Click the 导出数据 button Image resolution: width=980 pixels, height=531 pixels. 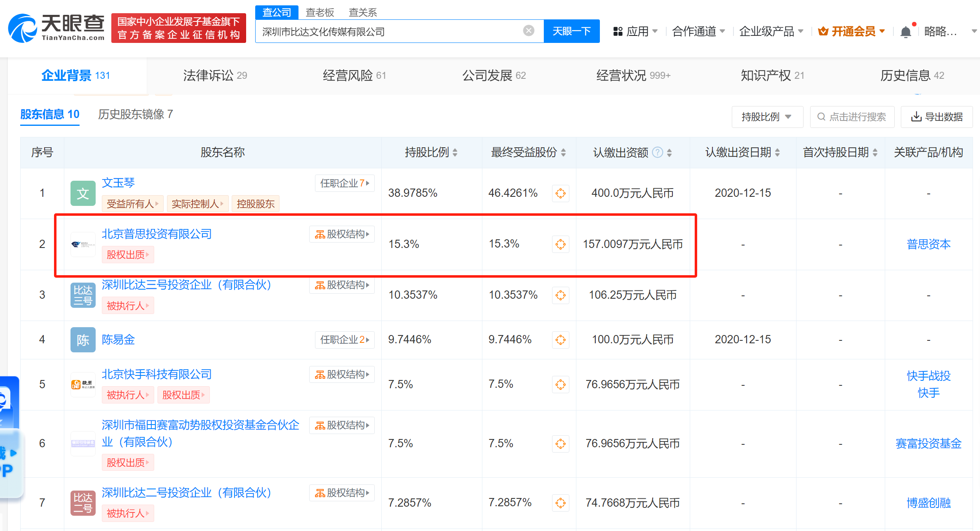(x=937, y=117)
